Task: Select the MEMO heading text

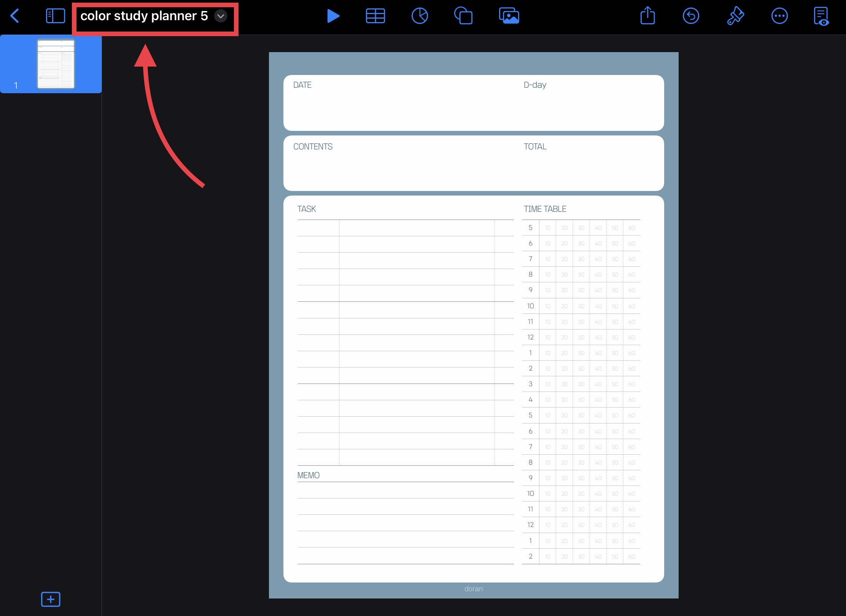Action: click(x=308, y=475)
